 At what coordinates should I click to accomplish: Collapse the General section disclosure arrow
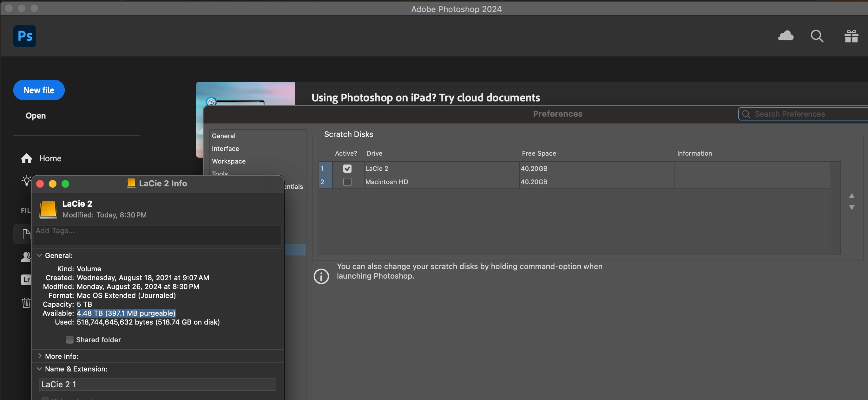[x=39, y=255]
